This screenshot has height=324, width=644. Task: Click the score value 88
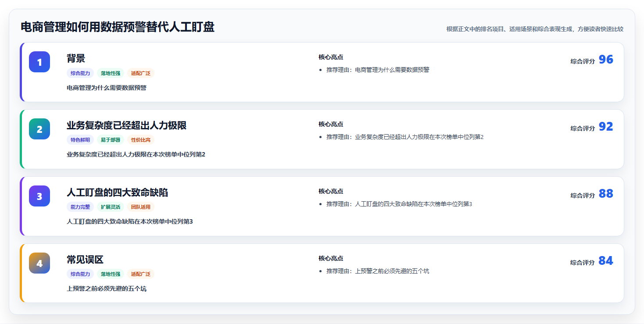(606, 194)
